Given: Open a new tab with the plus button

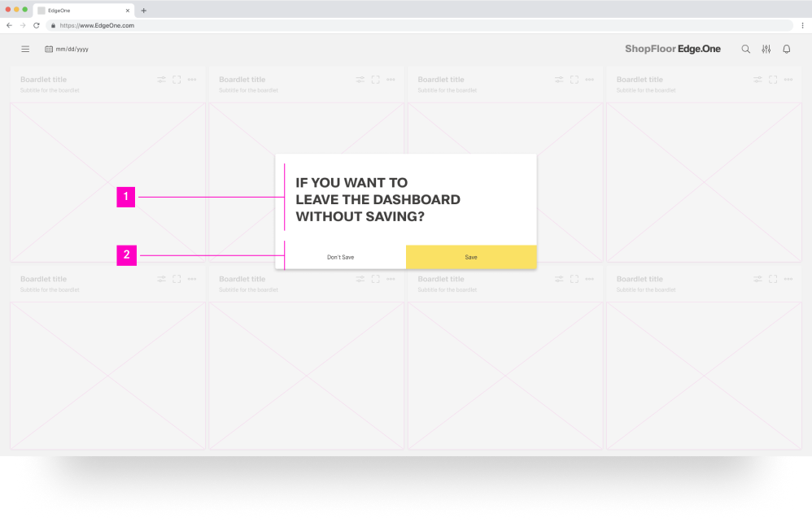Looking at the screenshot, I should click(x=144, y=11).
